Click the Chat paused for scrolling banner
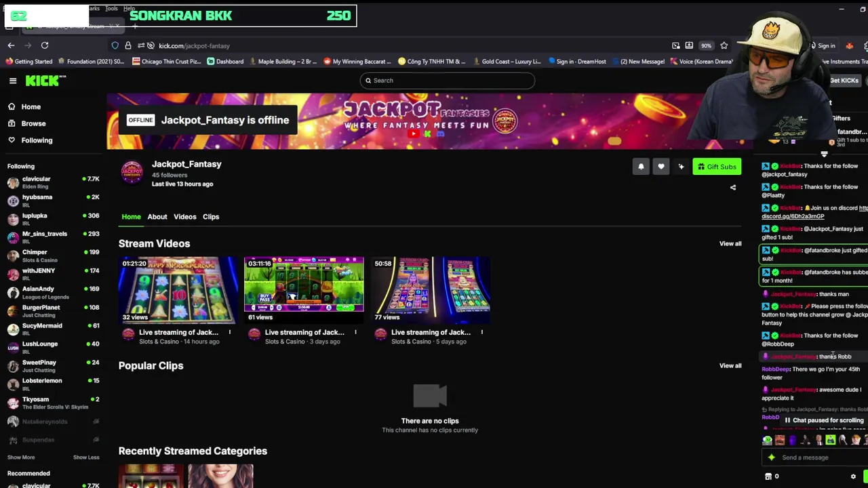This screenshot has width=868, height=488. [823, 420]
